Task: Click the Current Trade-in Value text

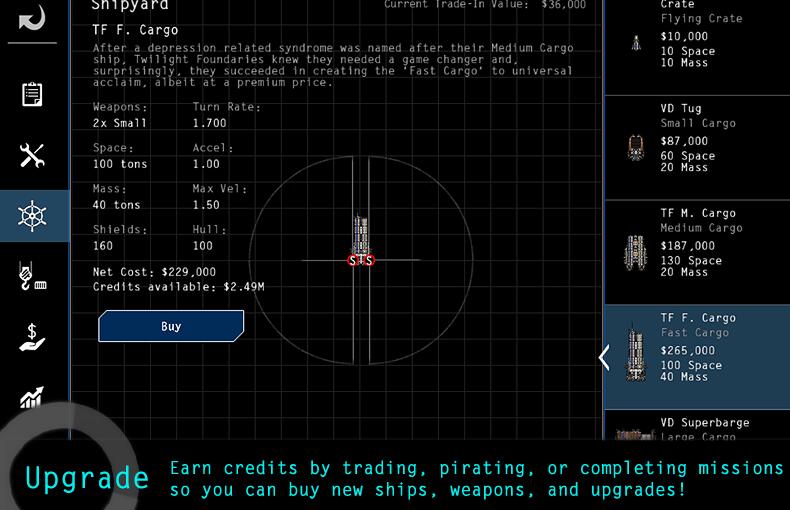Action: click(x=485, y=5)
